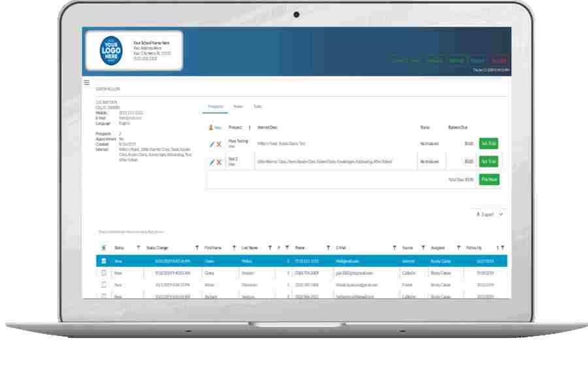This screenshot has height=391, width=588.
Task: Click the phone cell in Wade row
Action: click(x=306, y=285)
